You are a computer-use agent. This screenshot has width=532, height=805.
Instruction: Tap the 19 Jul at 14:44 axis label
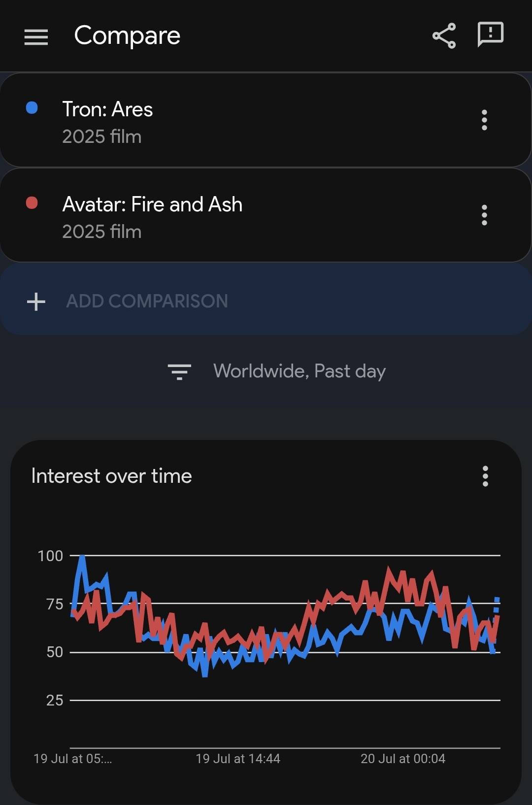pos(238,759)
